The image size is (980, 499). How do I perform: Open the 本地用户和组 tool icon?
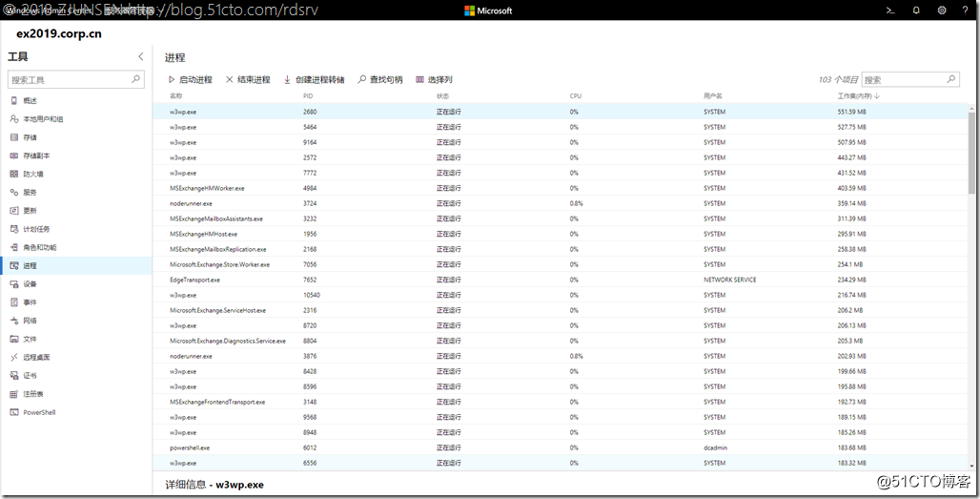[x=13, y=119]
